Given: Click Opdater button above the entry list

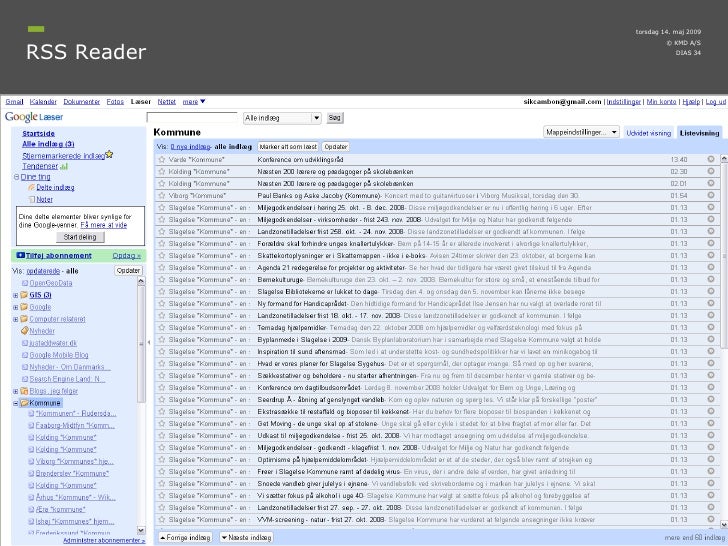Looking at the screenshot, I should point(336,147).
